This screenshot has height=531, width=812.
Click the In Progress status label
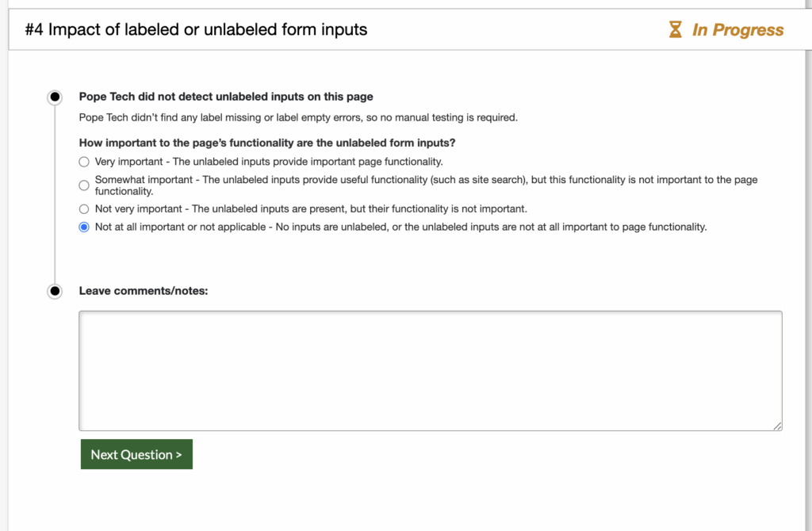tap(737, 30)
